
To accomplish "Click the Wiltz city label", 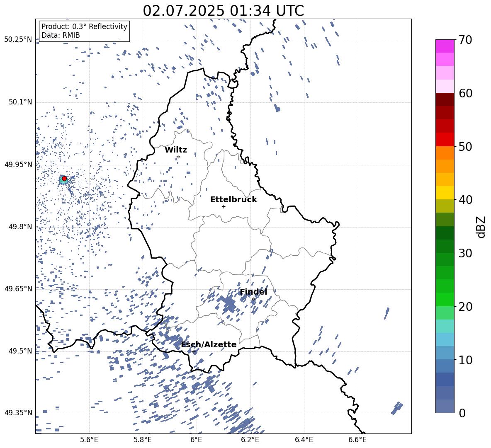I will [x=176, y=150].
